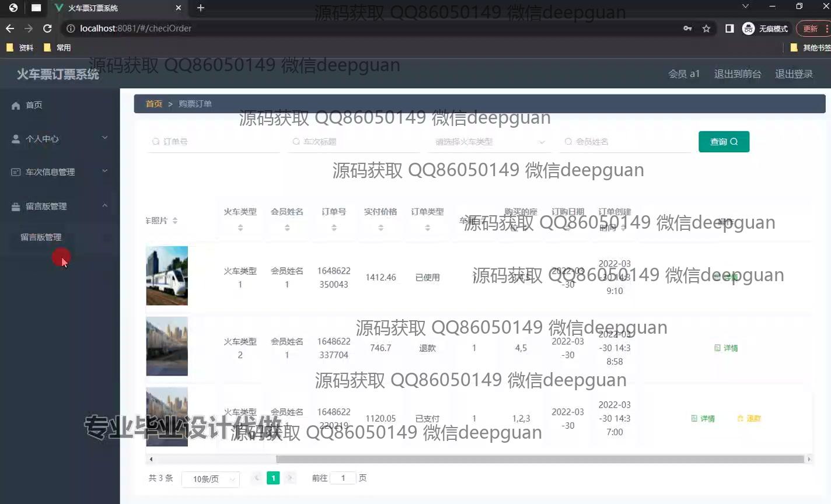Click 退款 for the 已支付 order
The image size is (831, 504).
tap(749, 419)
